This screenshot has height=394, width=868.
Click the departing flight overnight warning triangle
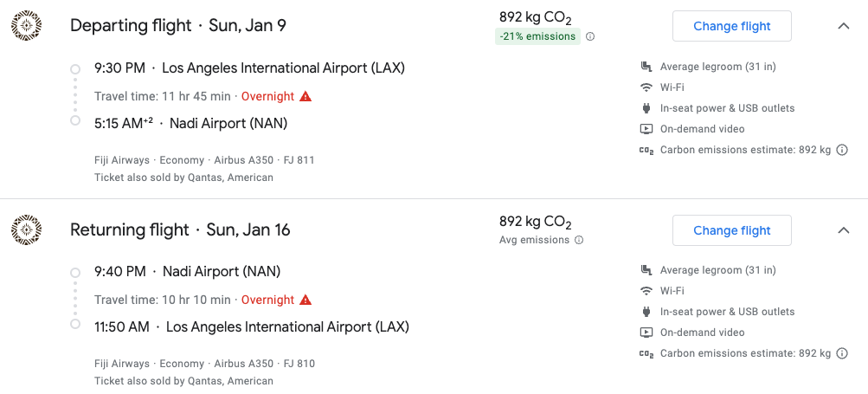(305, 96)
